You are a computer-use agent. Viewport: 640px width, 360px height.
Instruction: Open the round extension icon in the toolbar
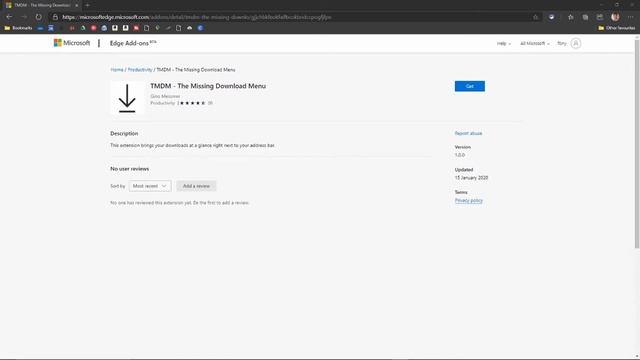(x=551, y=17)
